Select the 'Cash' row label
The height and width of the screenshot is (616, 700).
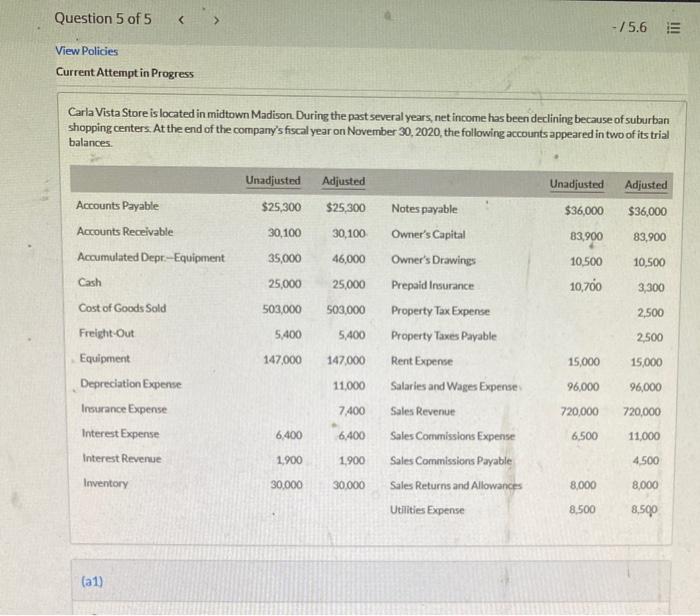coord(89,283)
